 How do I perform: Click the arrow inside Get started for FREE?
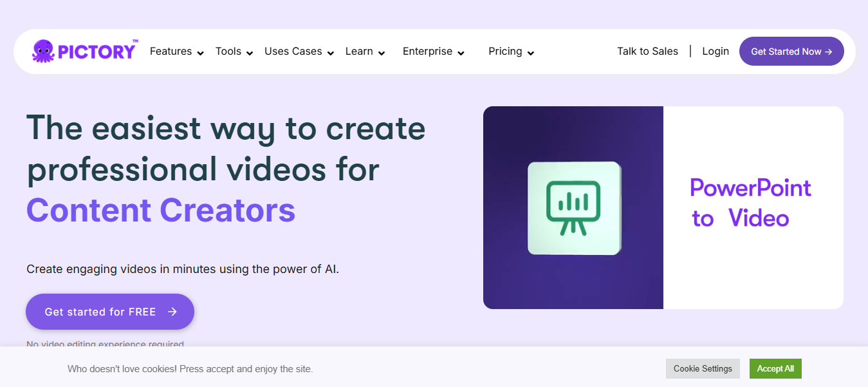[x=172, y=312]
